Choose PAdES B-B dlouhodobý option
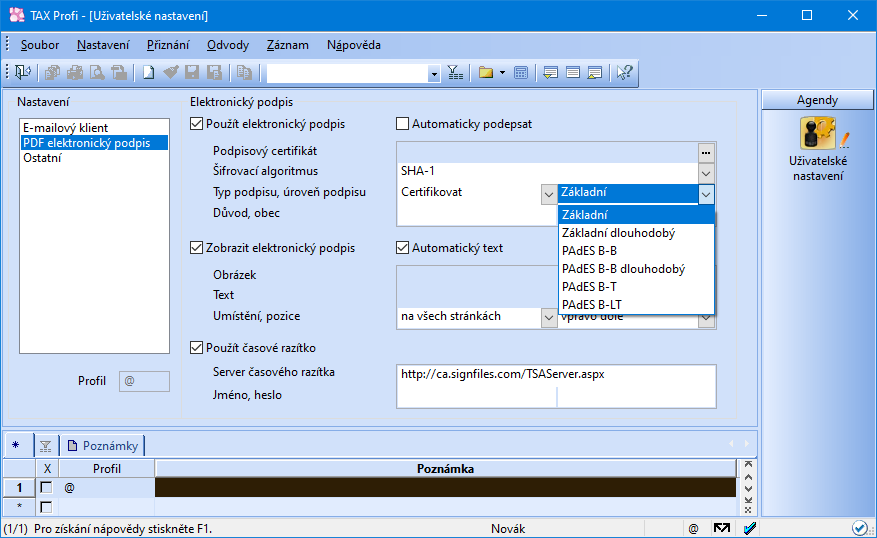 click(636, 268)
